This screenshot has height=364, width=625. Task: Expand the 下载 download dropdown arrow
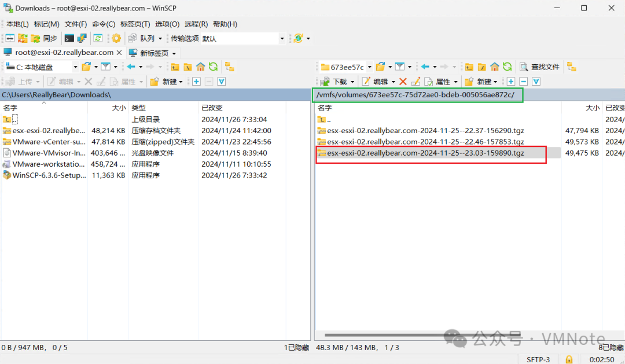(x=352, y=82)
